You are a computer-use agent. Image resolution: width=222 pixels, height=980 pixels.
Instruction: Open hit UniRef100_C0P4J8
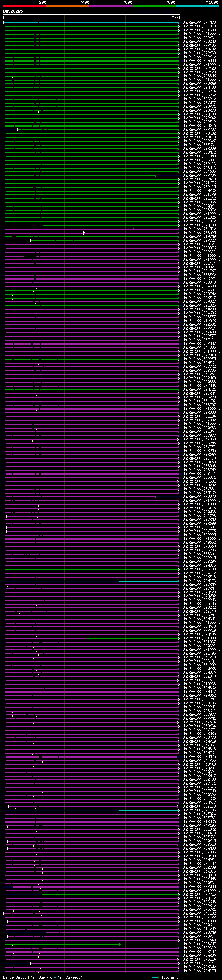199,179
